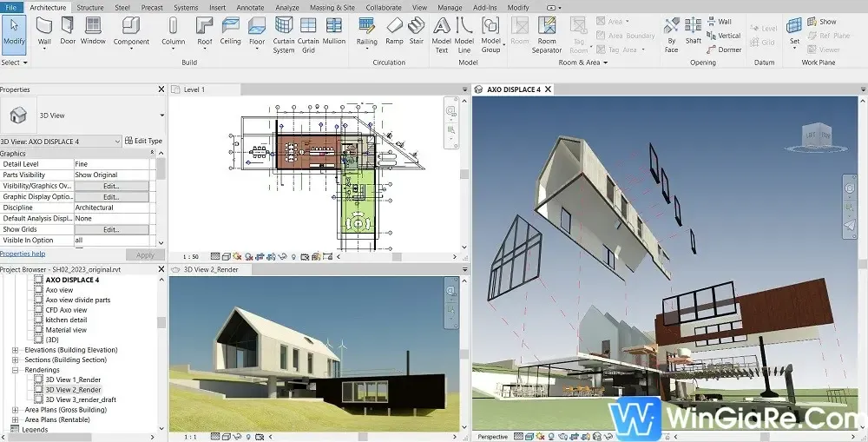Expand Sections (Building Section) node
Viewport: 868px width, 442px height.
pos(15,360)
